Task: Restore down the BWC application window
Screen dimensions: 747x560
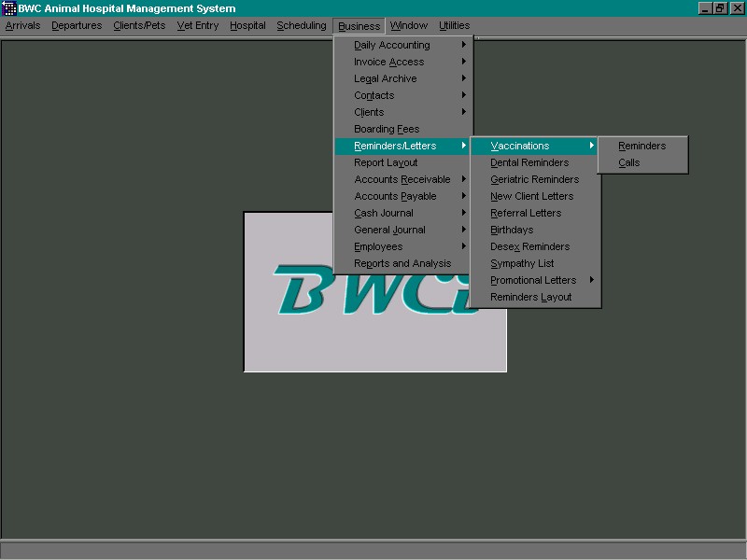Action: (x=720, y=8)
